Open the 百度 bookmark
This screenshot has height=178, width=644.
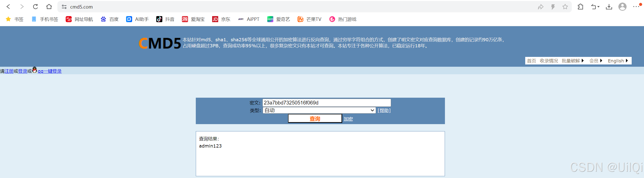pos(109,19)
